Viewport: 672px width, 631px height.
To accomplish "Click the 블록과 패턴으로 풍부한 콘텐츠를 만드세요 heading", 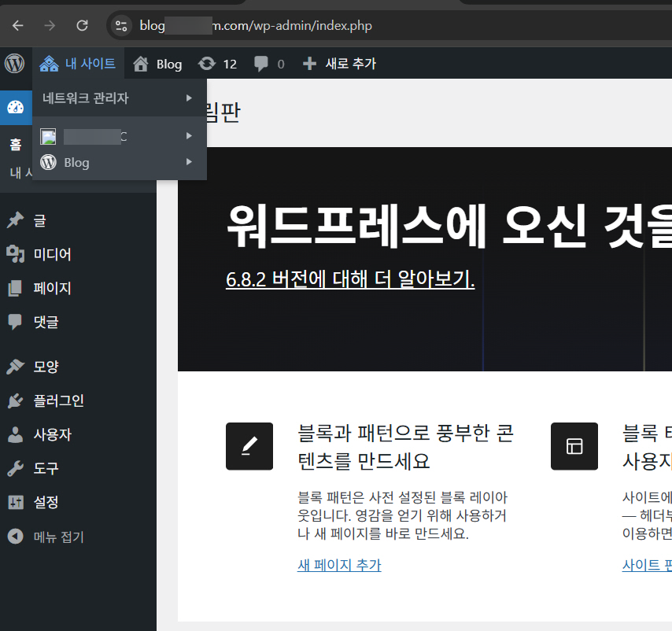I will pos(405,447).
